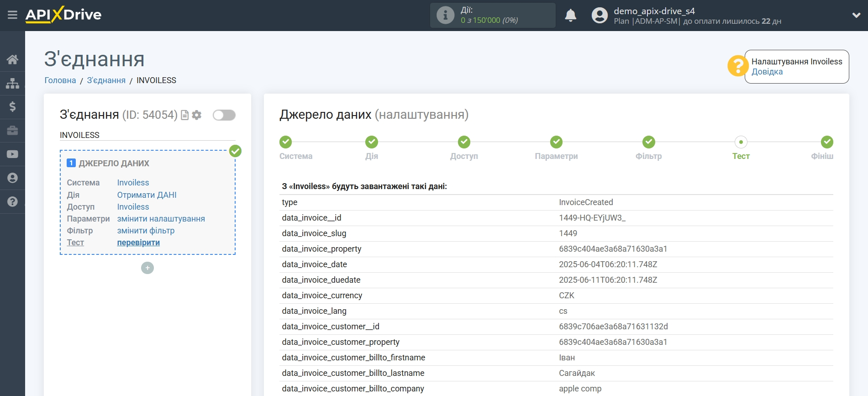Go to Дія step
The height and width of the screenshot is (396, 868).
coord(372,142)
